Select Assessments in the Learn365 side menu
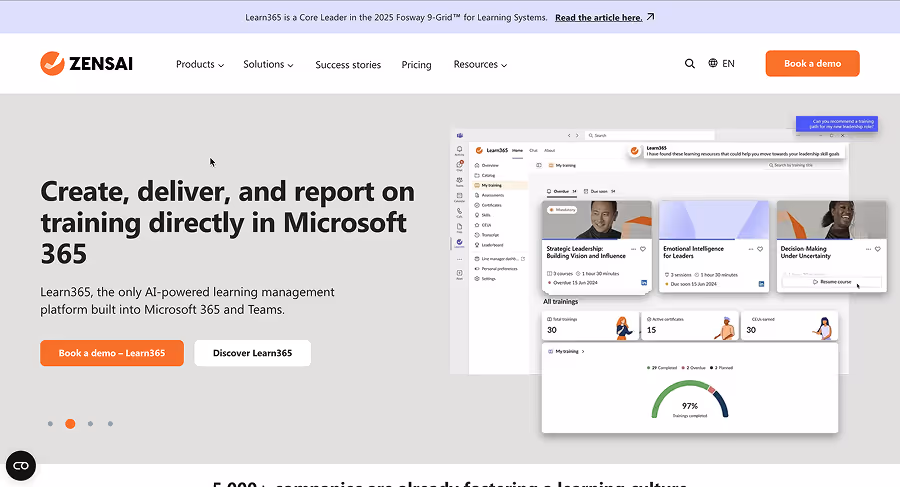The image size is (900, 487). pyautogui.click(x=490, y=195)
